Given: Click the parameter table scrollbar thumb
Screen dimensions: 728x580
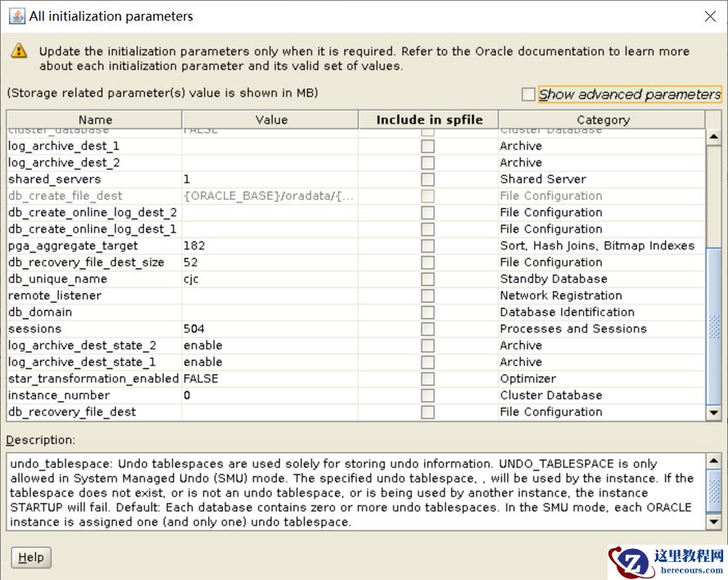Looking at the screenshot, I should click(x=713, y=325).
